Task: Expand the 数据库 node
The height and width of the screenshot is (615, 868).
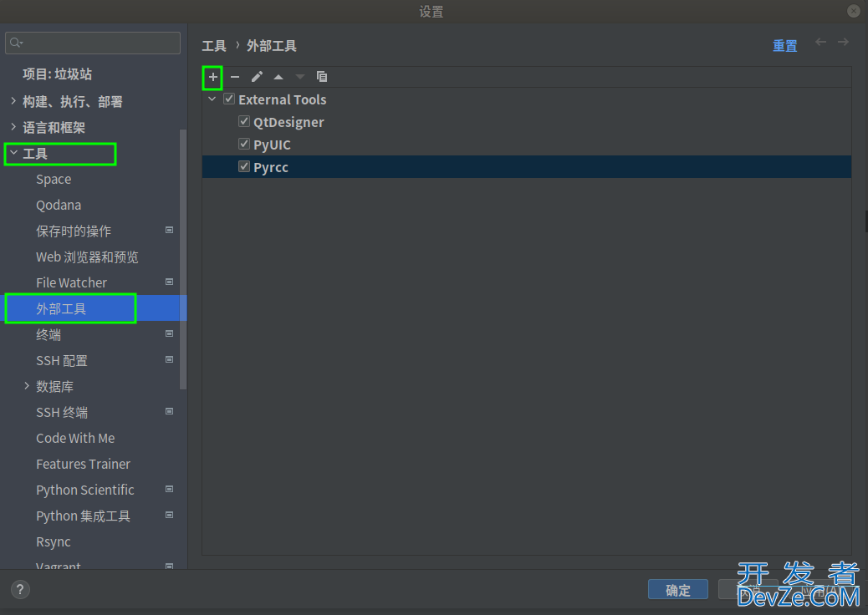Action: tap(27, 386)
